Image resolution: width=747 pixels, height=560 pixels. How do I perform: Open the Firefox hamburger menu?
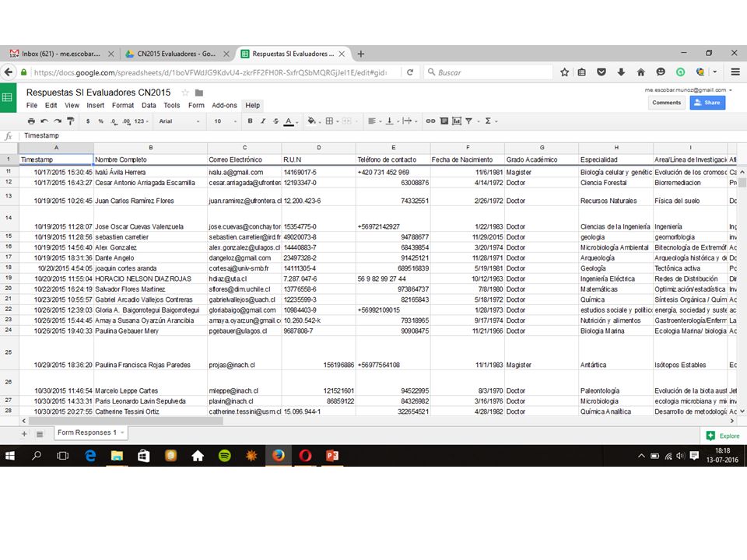tap(735, 72)
